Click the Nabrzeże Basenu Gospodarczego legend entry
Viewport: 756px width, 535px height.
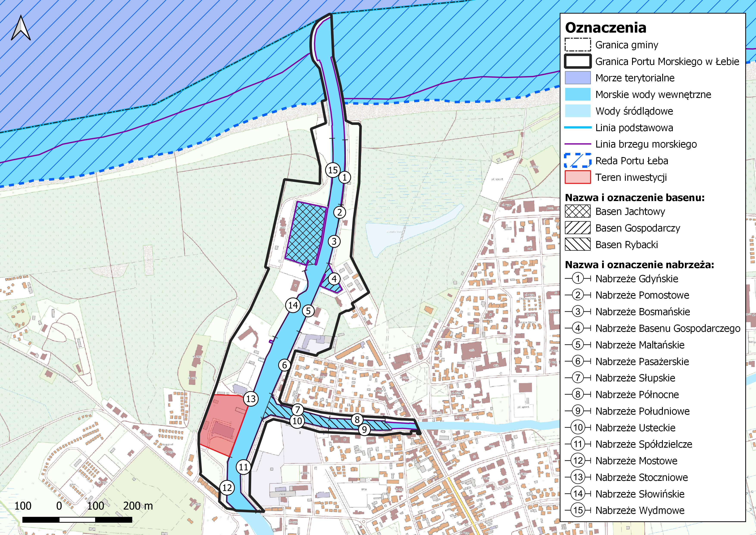[653, 328]
